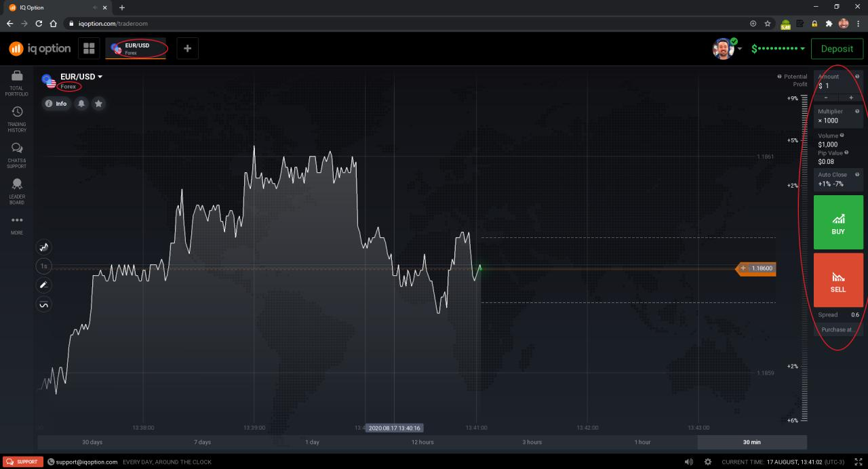The width and height of the screenshot is (868, 469).
Task: Switch to the EUR/USD Forex tab
Action: pos(136,49)
